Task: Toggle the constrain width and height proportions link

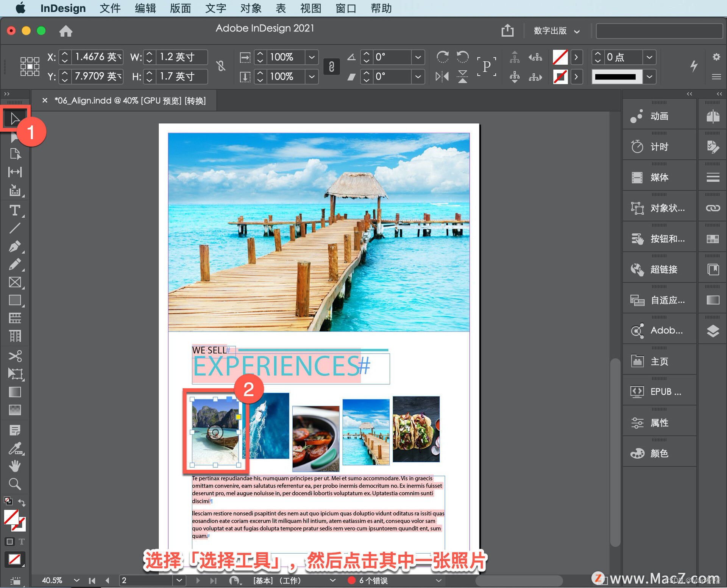Action: [x=221, y=66]
